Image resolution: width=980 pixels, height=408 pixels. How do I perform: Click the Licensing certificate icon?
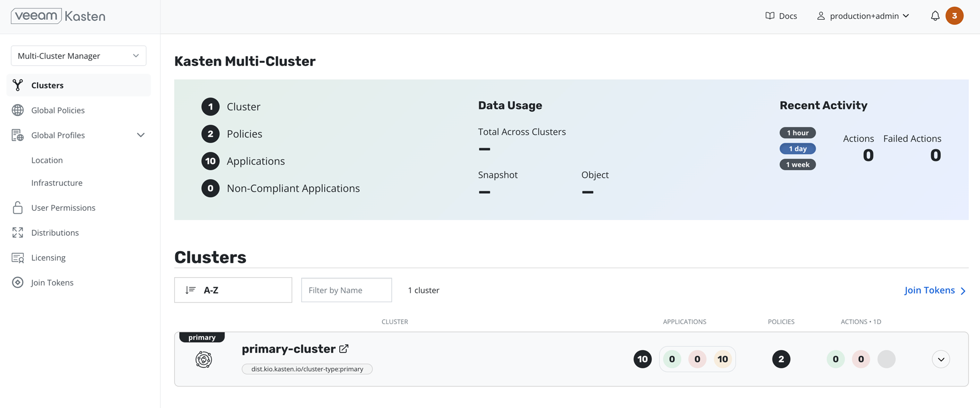coord(18,258)
